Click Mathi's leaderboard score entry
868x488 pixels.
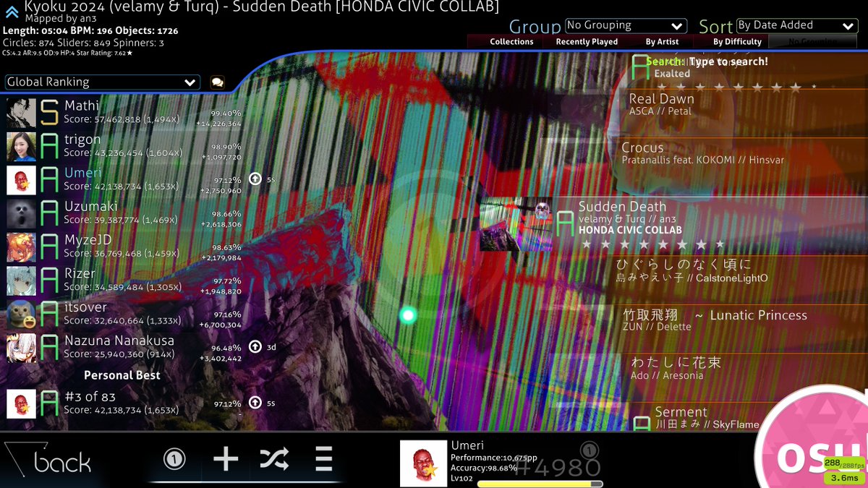[x=124, y=113]
